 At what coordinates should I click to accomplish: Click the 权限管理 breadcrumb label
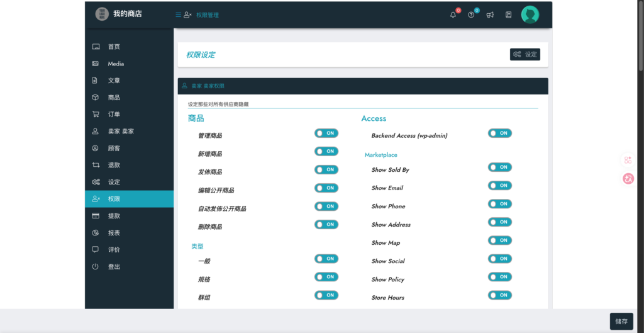click(208, 15)
